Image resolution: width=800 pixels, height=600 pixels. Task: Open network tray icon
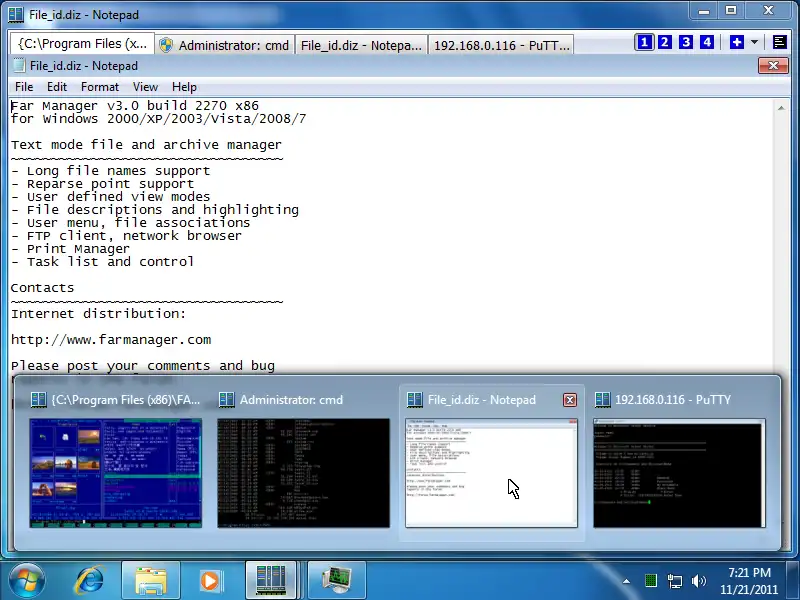(674, 581)
